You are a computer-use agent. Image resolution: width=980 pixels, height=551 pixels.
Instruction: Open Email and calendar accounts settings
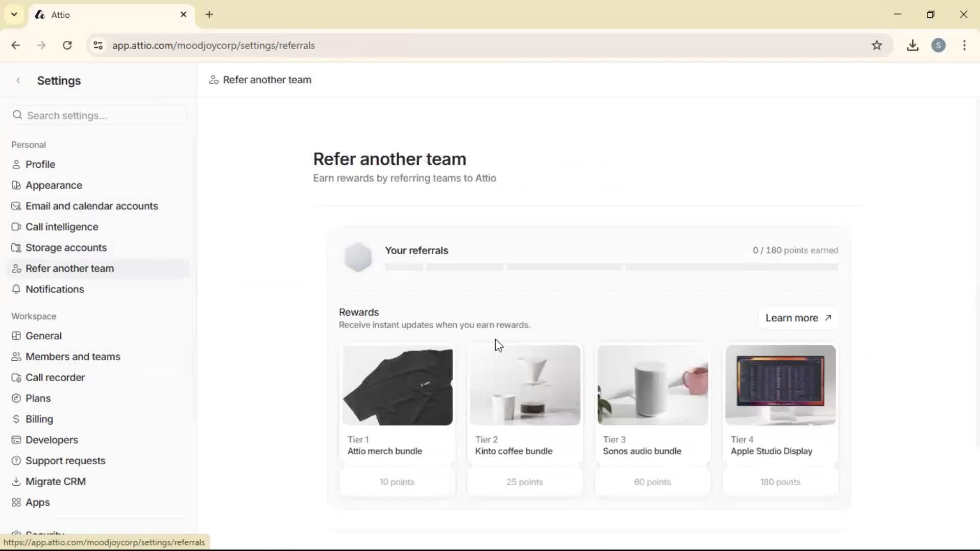(17, 206)
